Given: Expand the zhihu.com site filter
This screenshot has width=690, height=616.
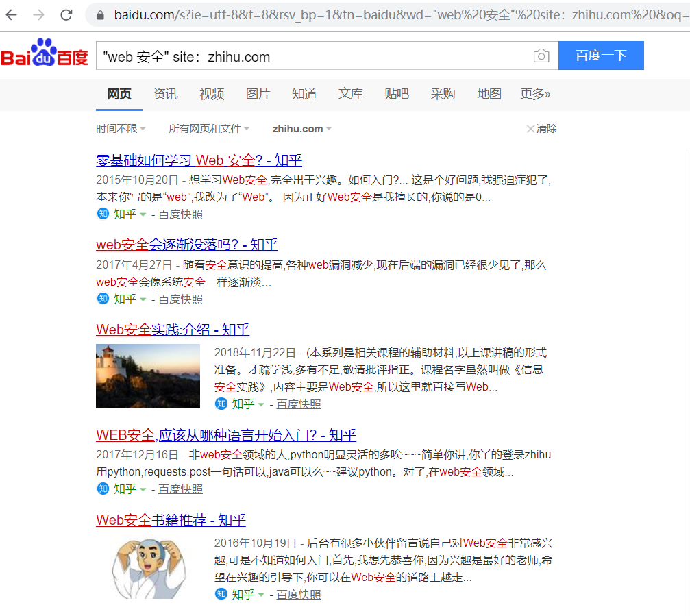Looking at the screenshot, I should point(302,129).
